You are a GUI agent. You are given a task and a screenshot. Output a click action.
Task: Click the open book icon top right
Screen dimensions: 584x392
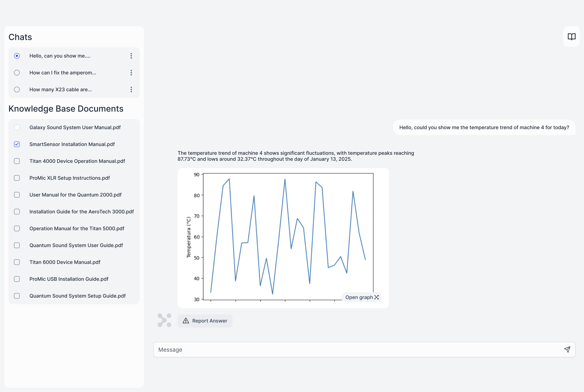click(571, 37)
